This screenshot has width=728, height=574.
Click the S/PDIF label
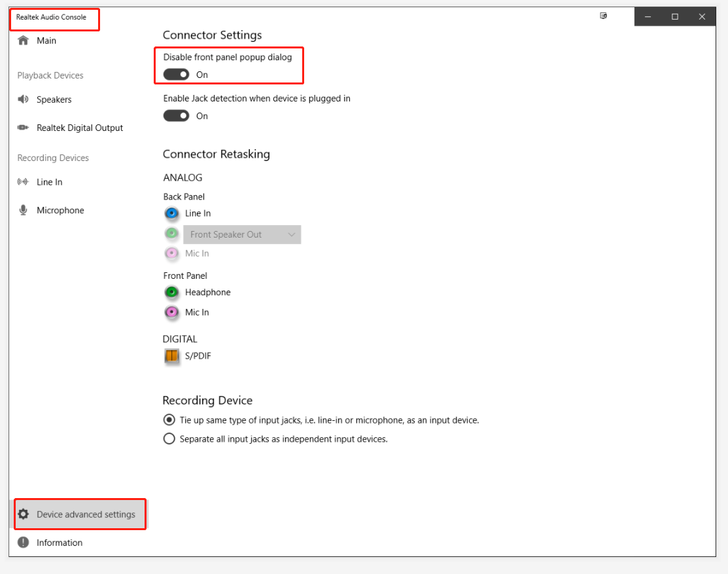(x=198, y=356)
